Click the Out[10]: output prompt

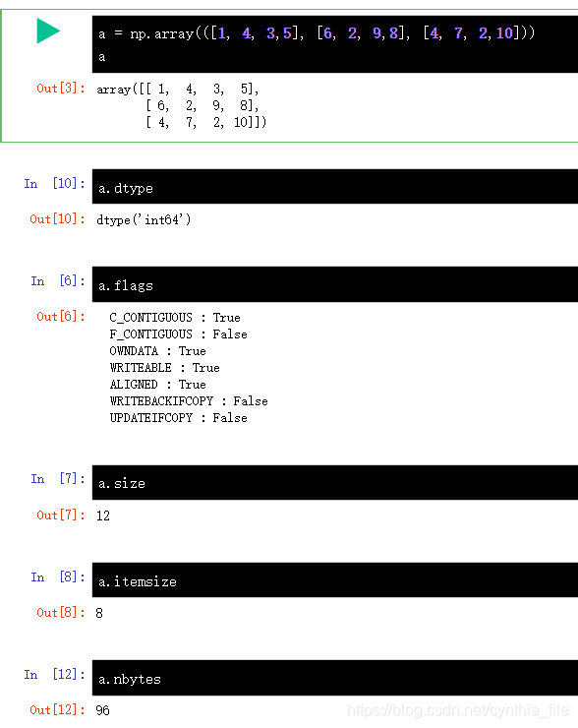point(58,218)
